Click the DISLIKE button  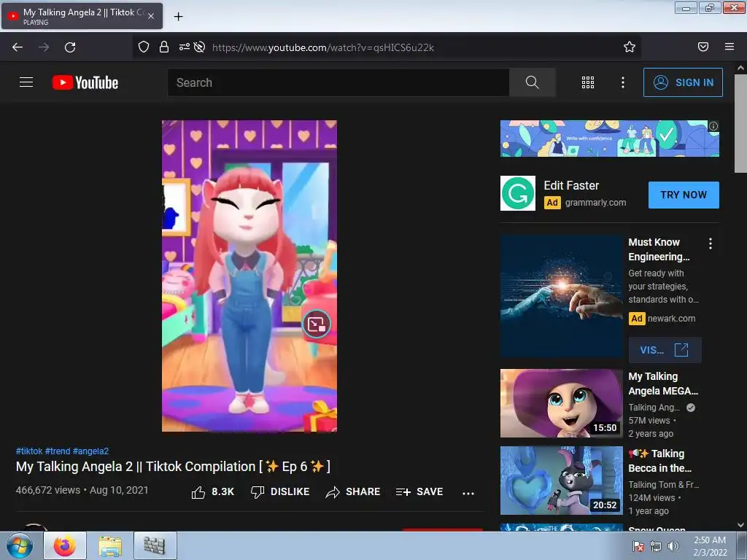pyautogui.click(x=280, y=492)
